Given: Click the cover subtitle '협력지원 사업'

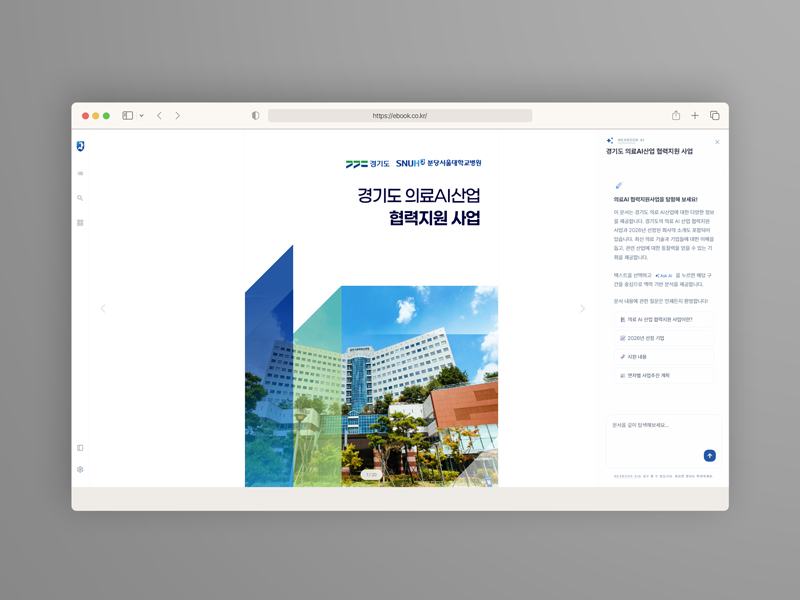Looking at the screenshot, I should tap(435, 218).
